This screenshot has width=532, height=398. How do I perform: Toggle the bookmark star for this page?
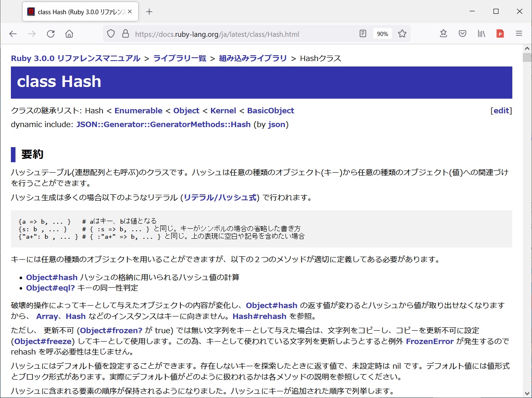pos(402,33)
